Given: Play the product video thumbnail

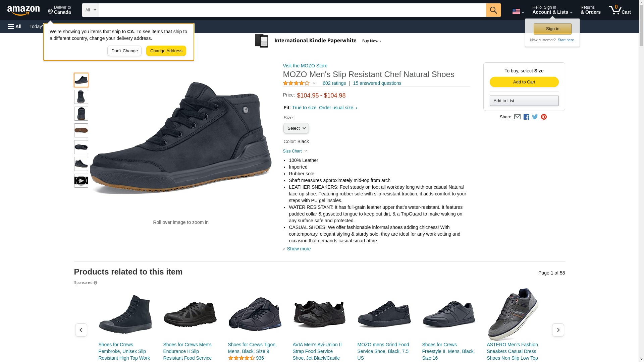Looking at the screenshot, I should click(81, 181).
